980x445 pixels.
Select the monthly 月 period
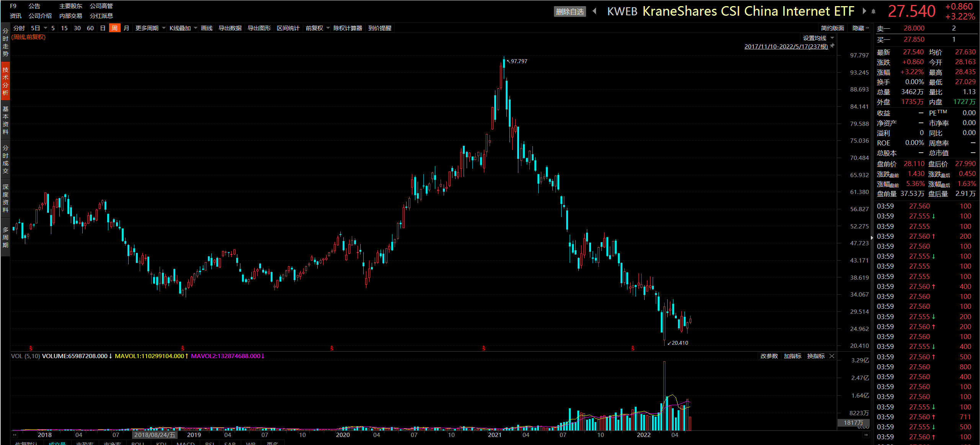click(x=126, y=28)
